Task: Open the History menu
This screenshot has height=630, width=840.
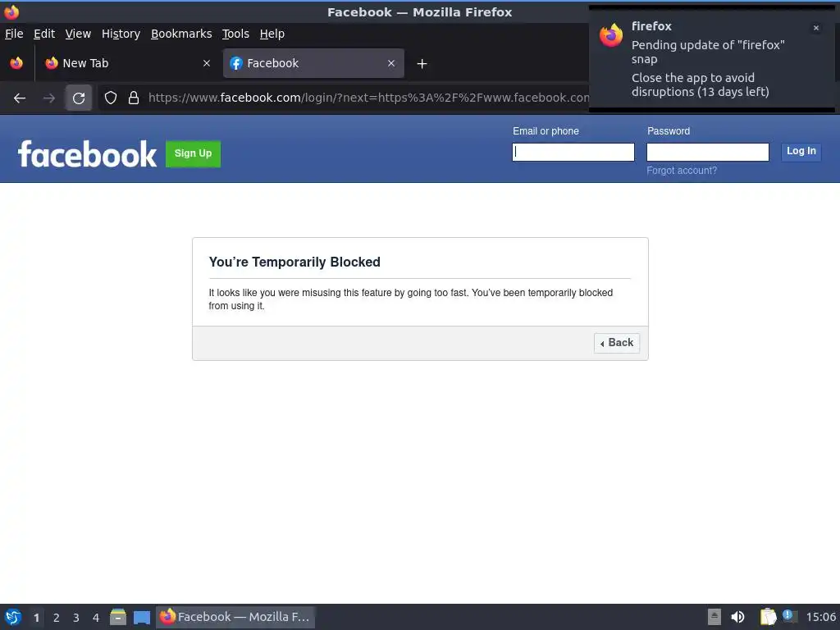Action: [121, 34]
